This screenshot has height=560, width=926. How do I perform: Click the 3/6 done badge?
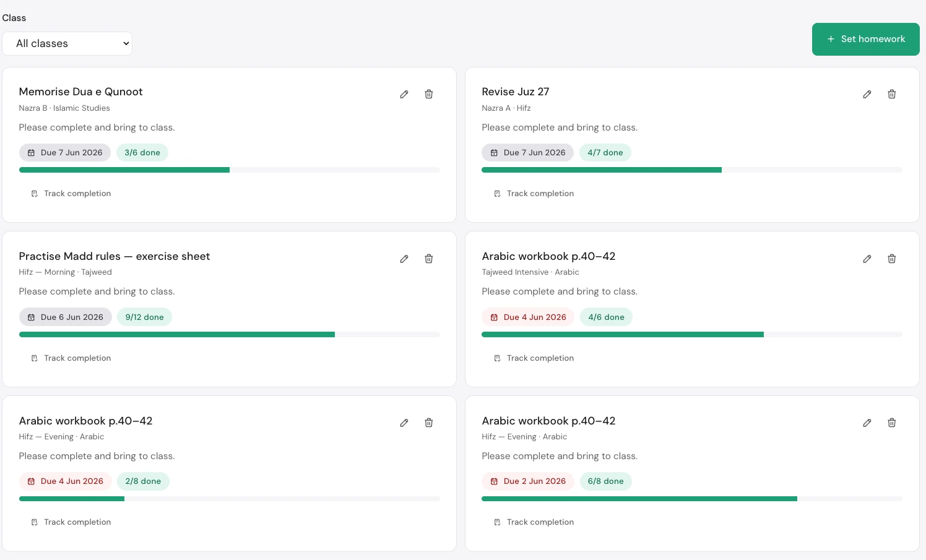(142, 152)
